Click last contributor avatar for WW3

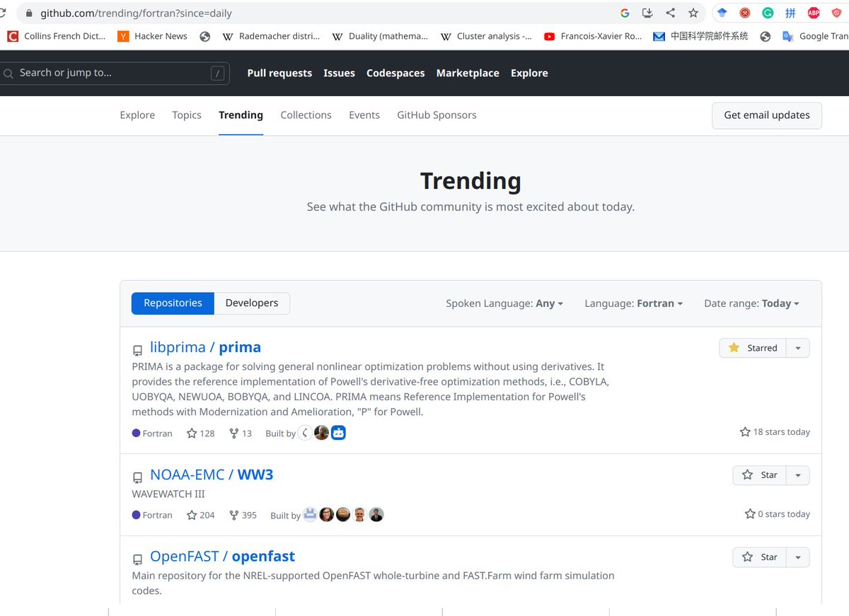pos(376,515)
